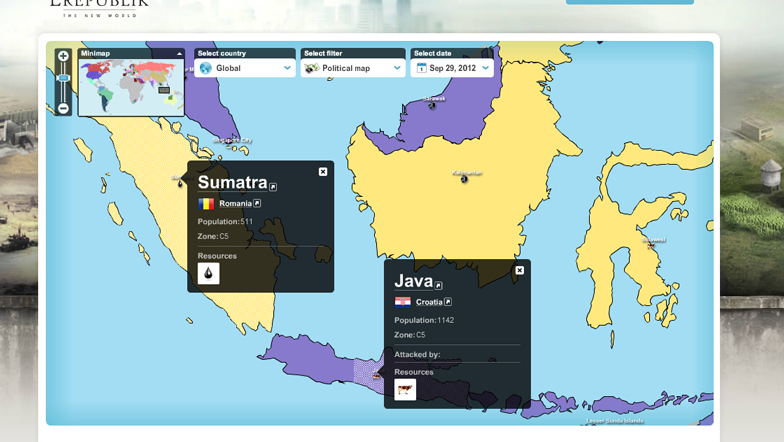Open the Java region link

click(414, 281)
